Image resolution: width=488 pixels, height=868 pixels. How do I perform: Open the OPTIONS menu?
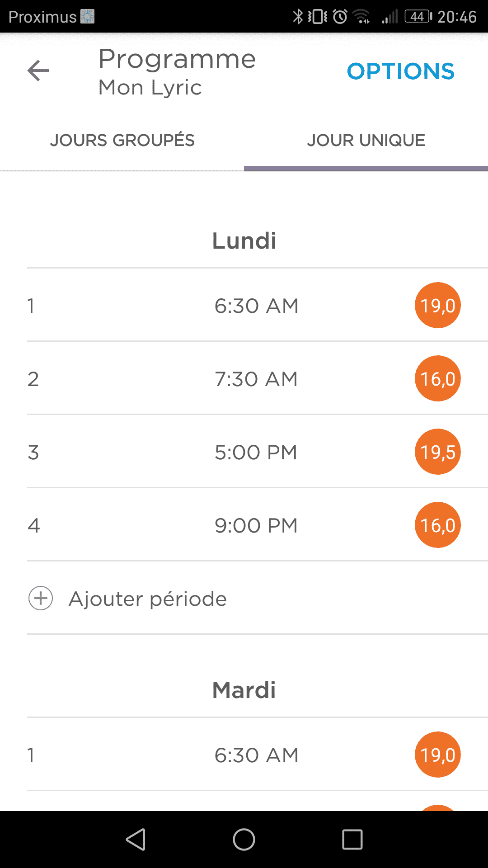point(401,71)
